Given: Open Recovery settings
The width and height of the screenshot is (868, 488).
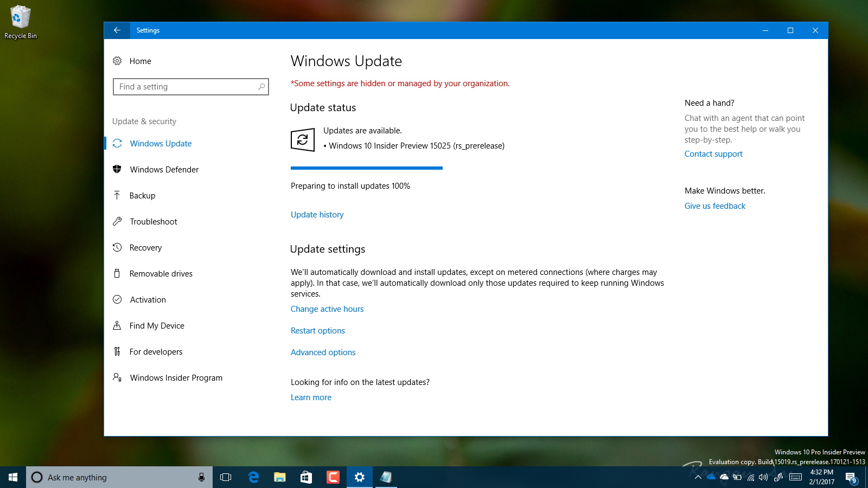Looking at the screenshot, I should coord(145,247).
